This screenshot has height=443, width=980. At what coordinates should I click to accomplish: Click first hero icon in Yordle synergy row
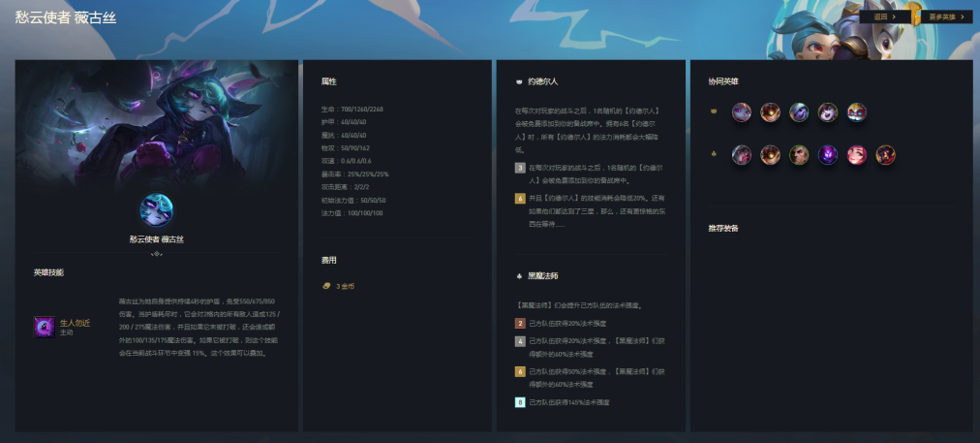click(x=741, y=112)
